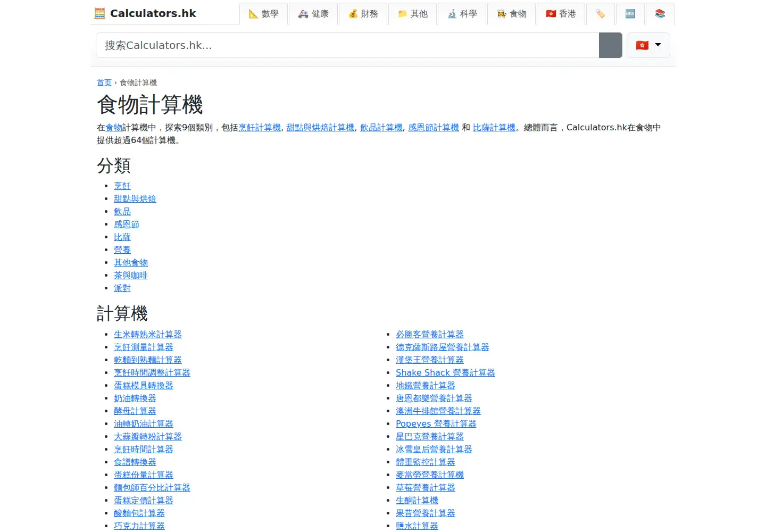Open the tag icon tab
The height and width of the screenshot is (532, 766).
pos(601,14)
